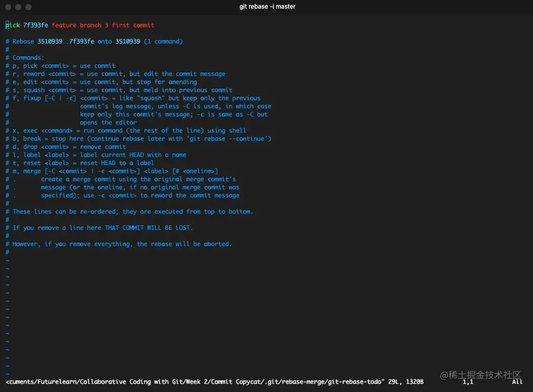This screenshot has width=533, height=392.
Task: Click the "t, reset <label>" help line
Action: [80, 164]
